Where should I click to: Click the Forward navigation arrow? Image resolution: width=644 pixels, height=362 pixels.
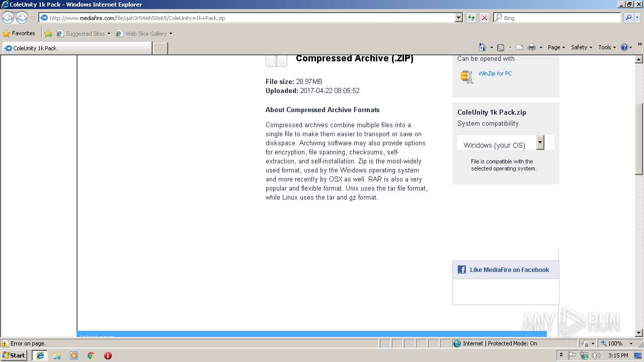[x=22, y=18]
